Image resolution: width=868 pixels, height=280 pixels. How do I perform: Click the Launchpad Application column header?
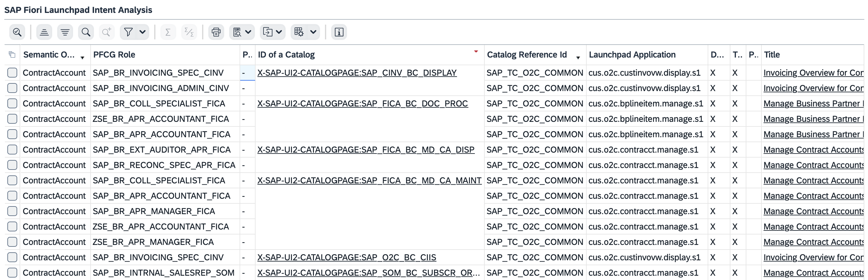[x=647, y=54]
